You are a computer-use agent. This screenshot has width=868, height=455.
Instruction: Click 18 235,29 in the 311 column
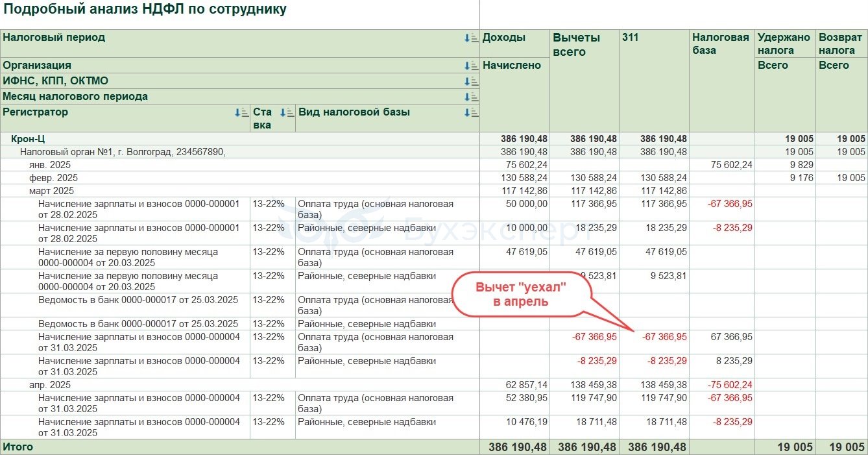tap(666, 228)
